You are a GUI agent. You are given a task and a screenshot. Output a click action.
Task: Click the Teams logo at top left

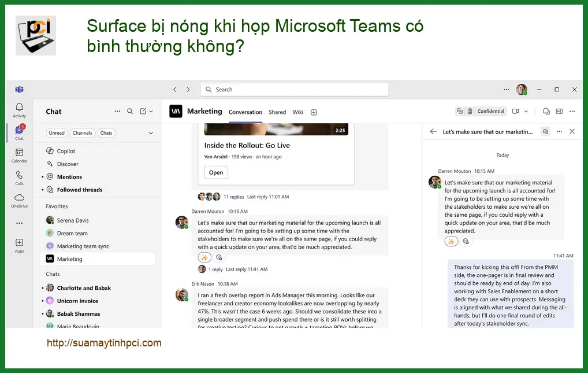19,90
